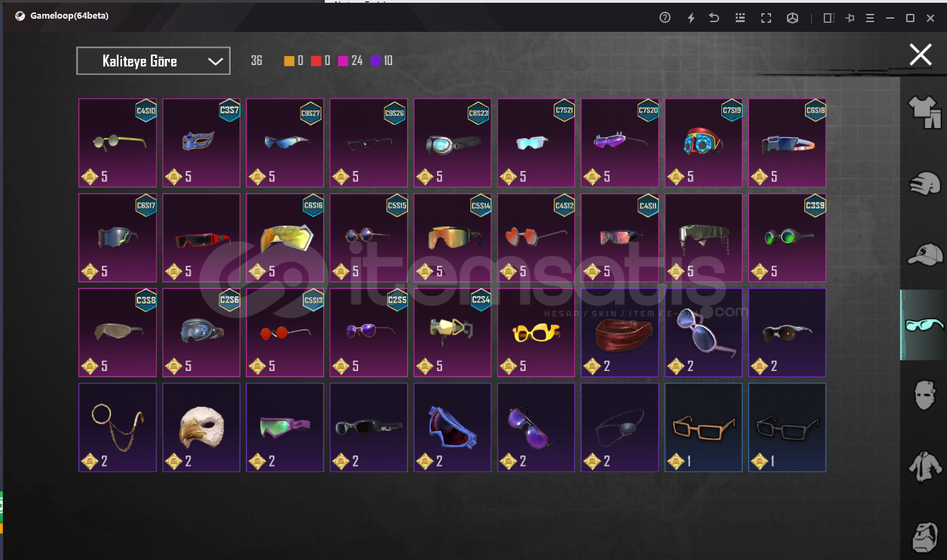
Task: Open the backpack category icon
Action: click(924, 537)
